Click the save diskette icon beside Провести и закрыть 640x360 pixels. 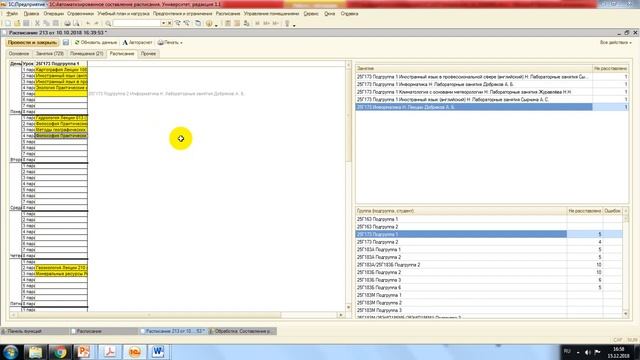66,42
